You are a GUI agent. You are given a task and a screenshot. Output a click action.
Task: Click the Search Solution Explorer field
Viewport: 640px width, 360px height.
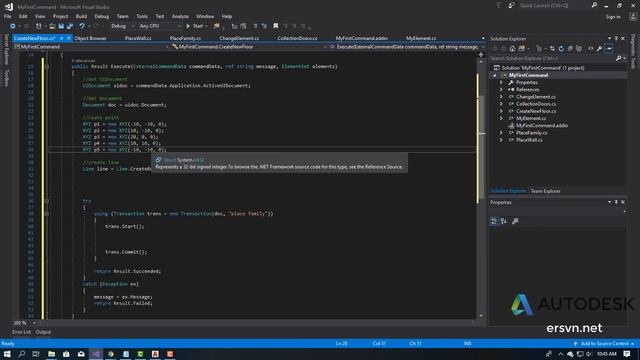coord(552,58)
